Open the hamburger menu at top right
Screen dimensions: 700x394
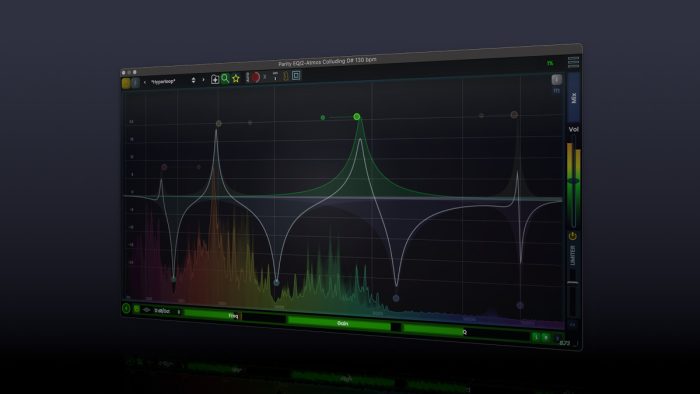coord(574,62)
